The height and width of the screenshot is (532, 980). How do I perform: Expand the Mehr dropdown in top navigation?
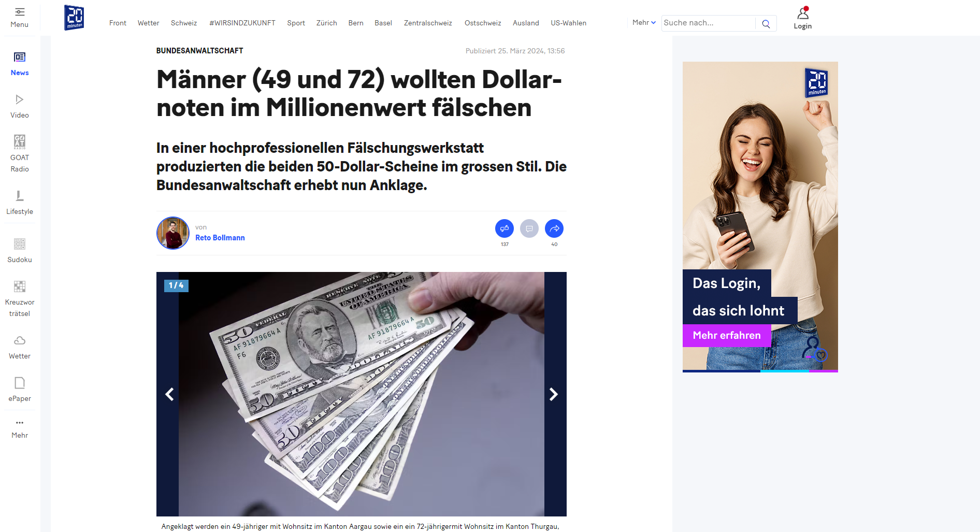644,22
